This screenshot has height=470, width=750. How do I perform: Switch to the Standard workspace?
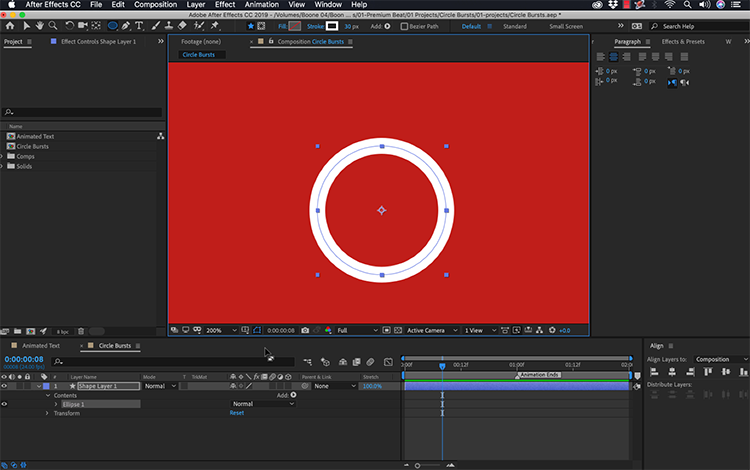pyautogui.click(x=514, y=26)
